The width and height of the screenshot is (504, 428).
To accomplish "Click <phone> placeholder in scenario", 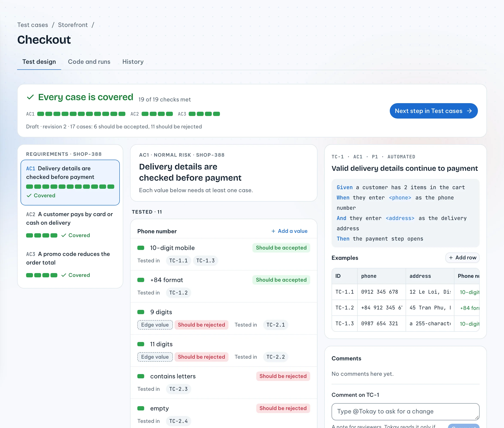I will [x=400, y=198].
